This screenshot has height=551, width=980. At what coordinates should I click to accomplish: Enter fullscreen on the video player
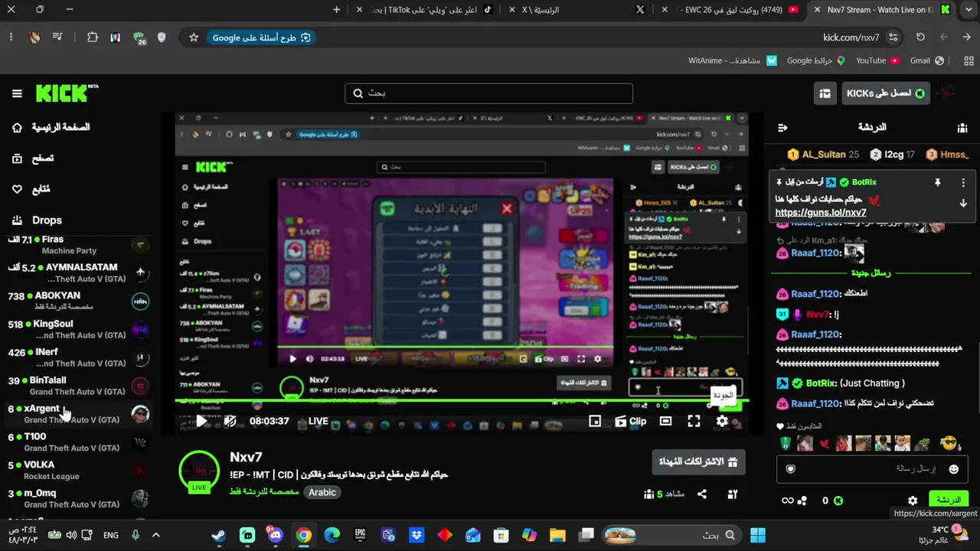[x=694, y=421]
